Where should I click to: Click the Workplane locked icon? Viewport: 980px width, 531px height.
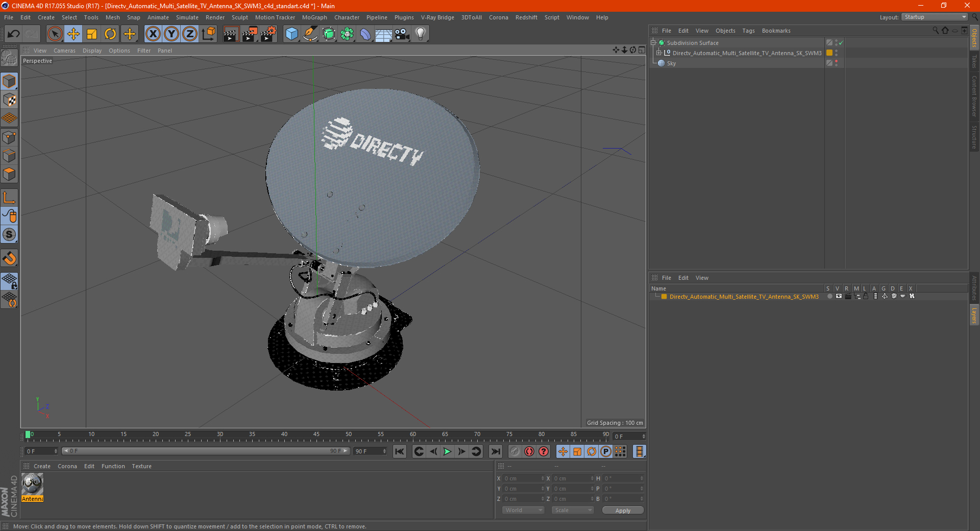pyautogui.click(x=9, y=281)
